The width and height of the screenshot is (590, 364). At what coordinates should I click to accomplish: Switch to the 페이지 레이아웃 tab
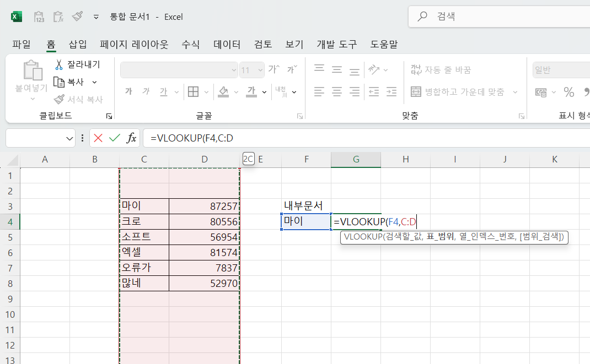[x=134, y=44]
